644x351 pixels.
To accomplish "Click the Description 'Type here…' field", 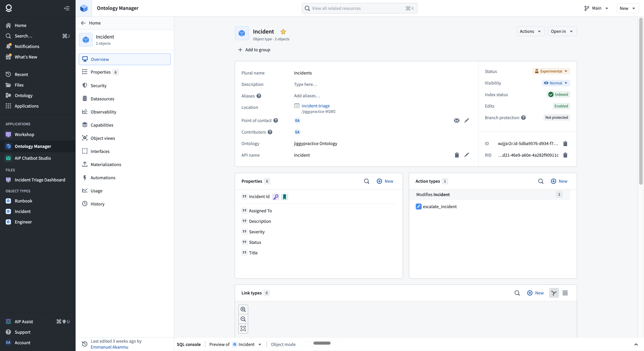I will click(306, 84).
